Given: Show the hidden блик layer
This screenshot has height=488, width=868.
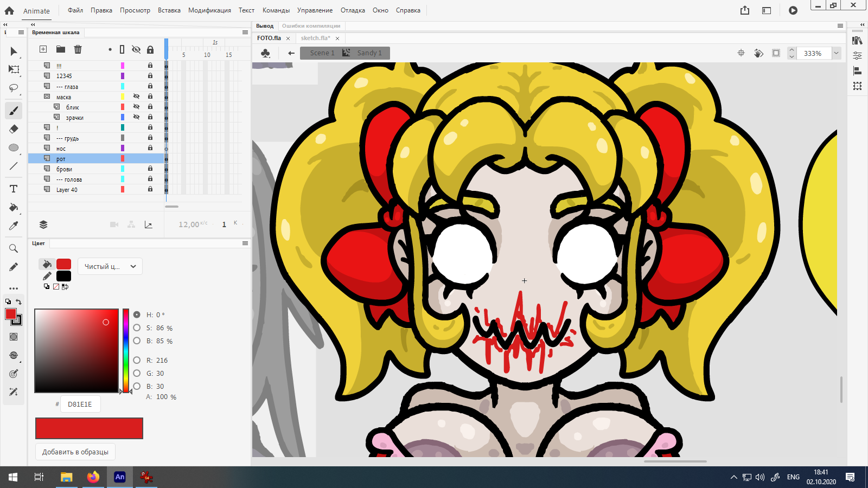Looking at the screenshot, I should click(x=136, y=107).
